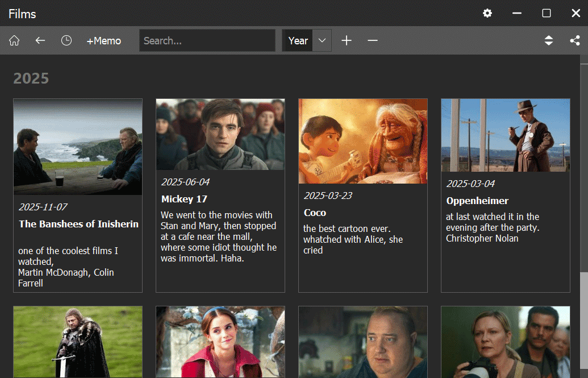
Task: Click the Oppenheimer title text
Action: (x=477, y=201)
